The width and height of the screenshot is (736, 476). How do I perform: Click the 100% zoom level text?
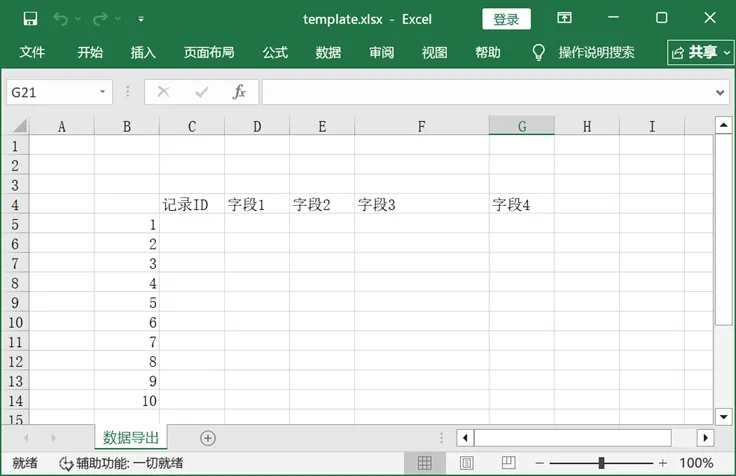(x=696, y=463)
